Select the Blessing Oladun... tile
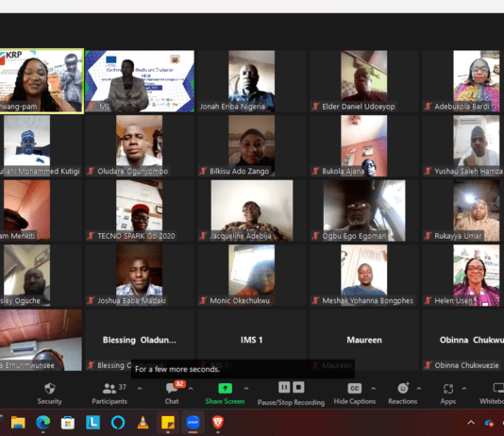Image resolution: width=504 pixels, height=436 pixels. (x=140, y=340)
